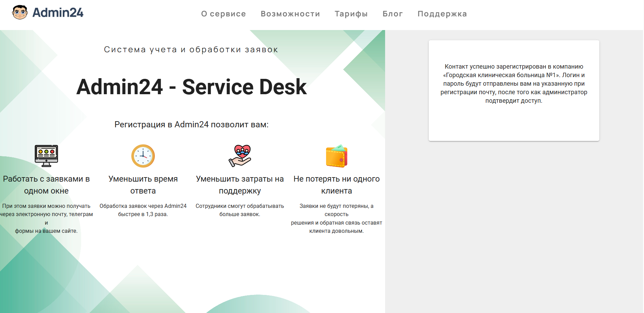The width and height of the screenshot is (644, 313).
Task: Click the Admin24 mascot face logo
Action: coord(20,12)
